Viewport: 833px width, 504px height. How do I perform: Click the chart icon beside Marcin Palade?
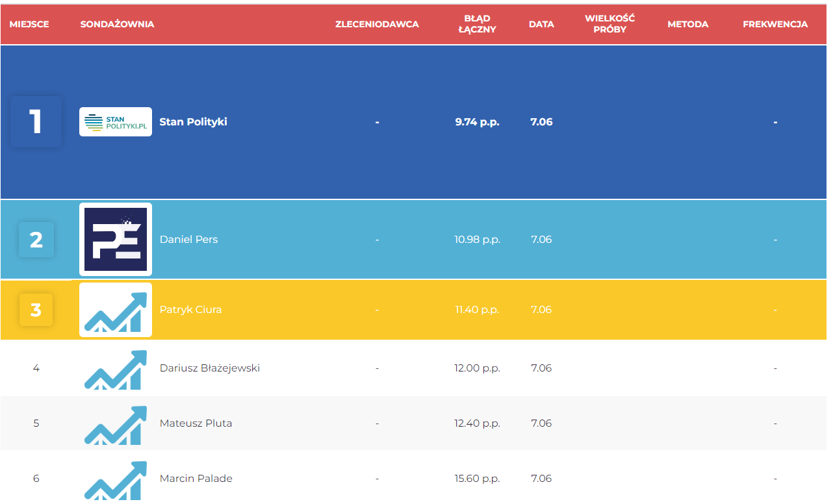[116, 480]
